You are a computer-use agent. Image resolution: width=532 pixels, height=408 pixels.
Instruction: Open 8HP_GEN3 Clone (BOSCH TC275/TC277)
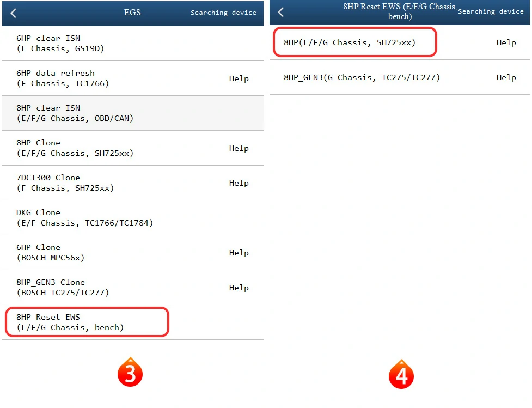pos(63,288)
